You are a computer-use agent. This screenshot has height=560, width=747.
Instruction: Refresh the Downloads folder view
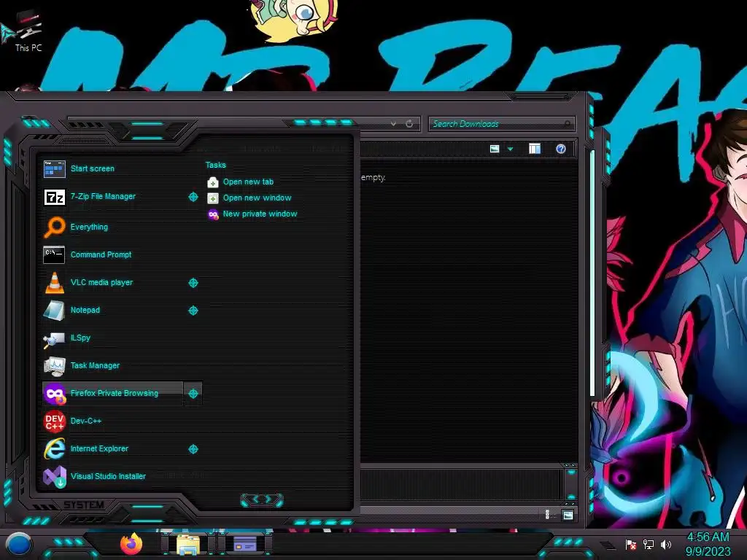pos(409,124)
